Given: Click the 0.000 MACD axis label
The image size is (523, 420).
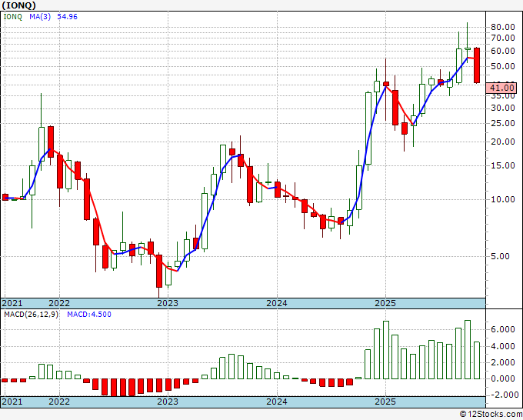Looking at the screenshot, I should 503,378.
